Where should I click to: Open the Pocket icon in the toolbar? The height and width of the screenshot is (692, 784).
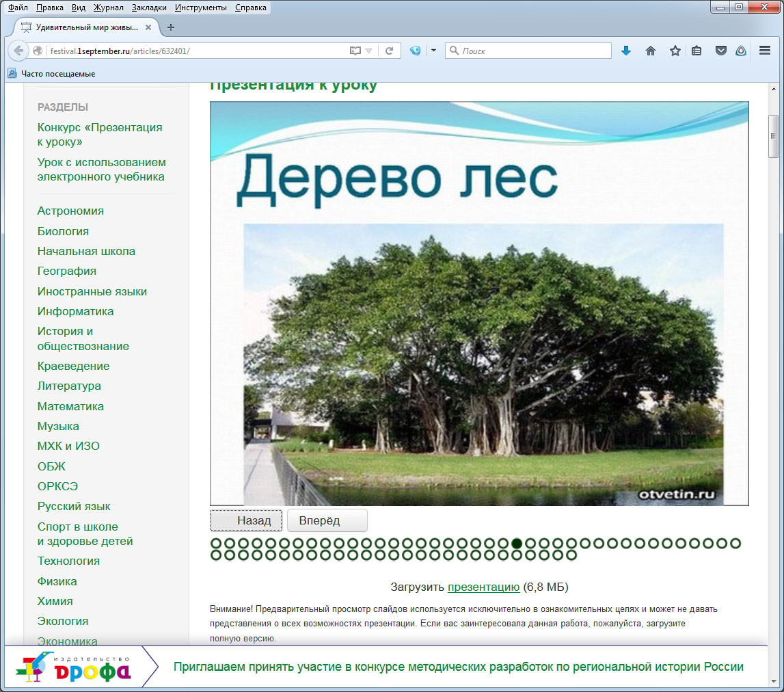(x=720, y=51)
